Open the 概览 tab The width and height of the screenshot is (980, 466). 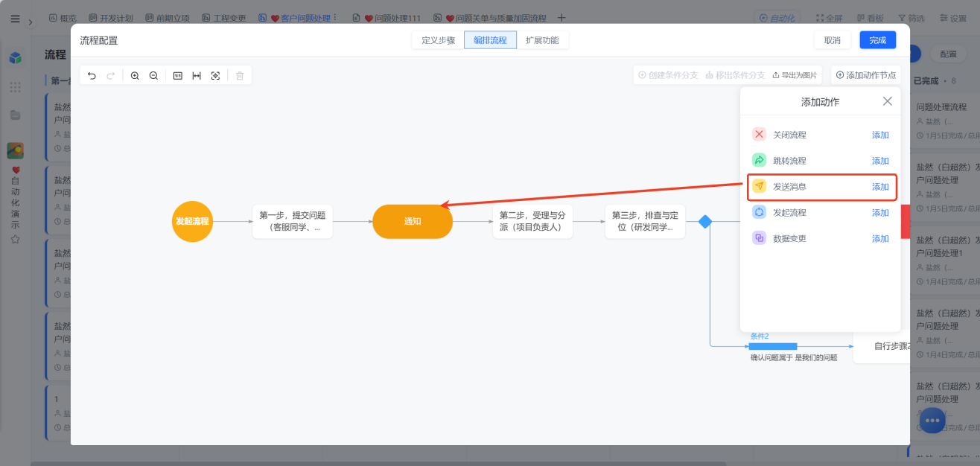tap(63, 18)
